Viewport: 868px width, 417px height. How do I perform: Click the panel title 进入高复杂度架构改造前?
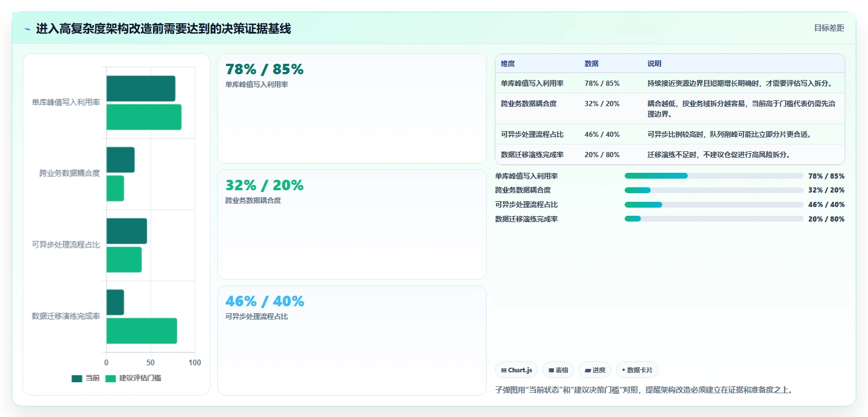[x=163, y=29]
